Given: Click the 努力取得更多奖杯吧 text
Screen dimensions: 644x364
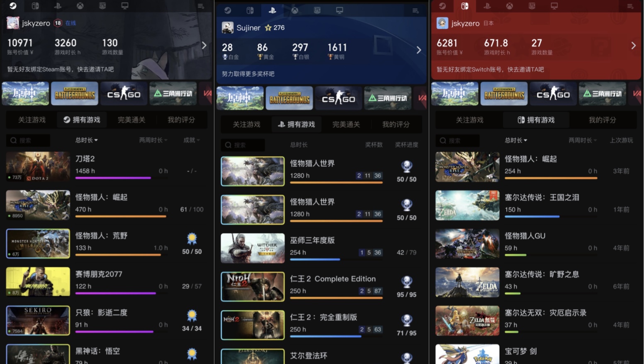Looking at the screenshot, I should coord(248,74).
